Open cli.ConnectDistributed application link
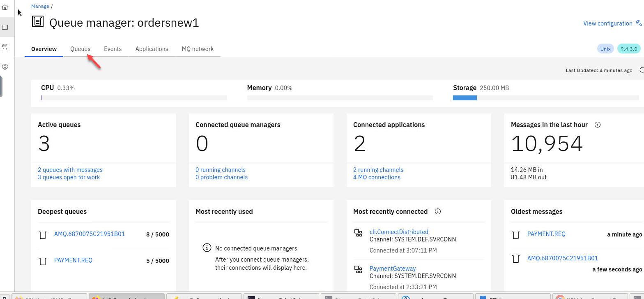Viewport: 644px width, 299px height. [x=399, y=232]
